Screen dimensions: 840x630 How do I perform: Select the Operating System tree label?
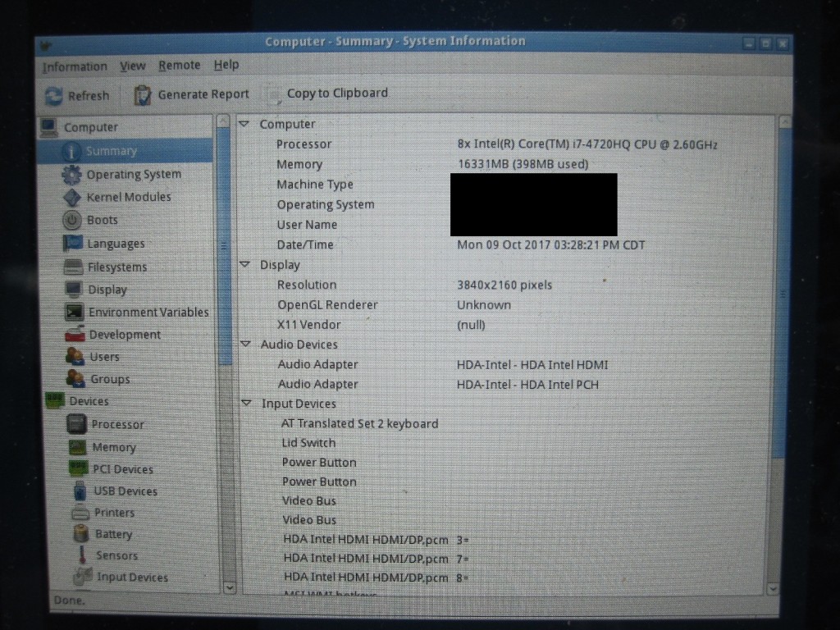click(x=134, y=175)
